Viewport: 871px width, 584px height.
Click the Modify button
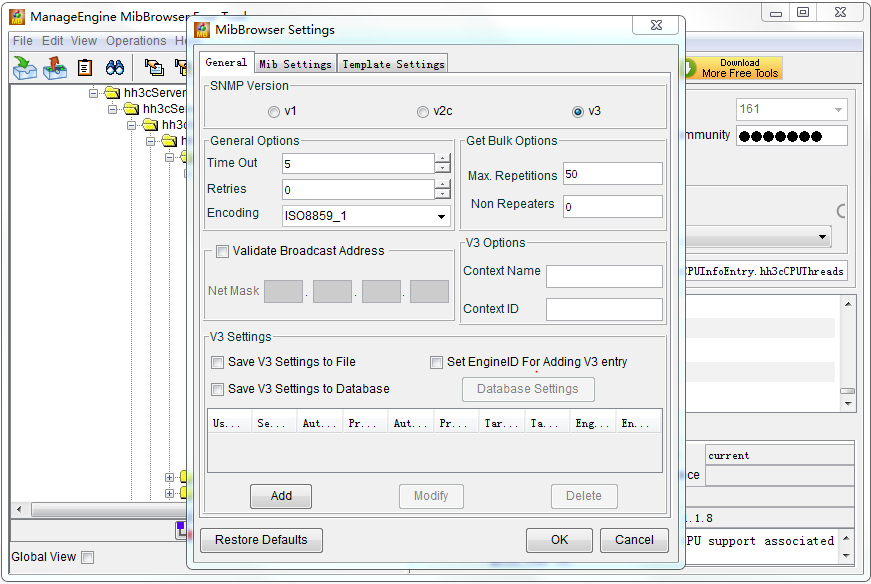[x=431, y=496]
